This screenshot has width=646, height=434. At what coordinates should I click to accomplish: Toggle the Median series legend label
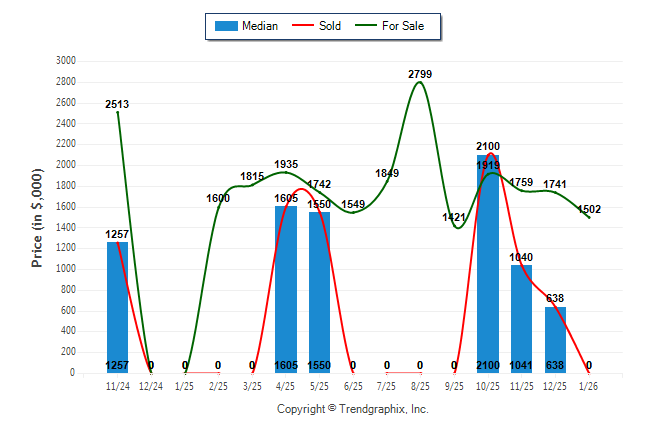coord(260,26)
